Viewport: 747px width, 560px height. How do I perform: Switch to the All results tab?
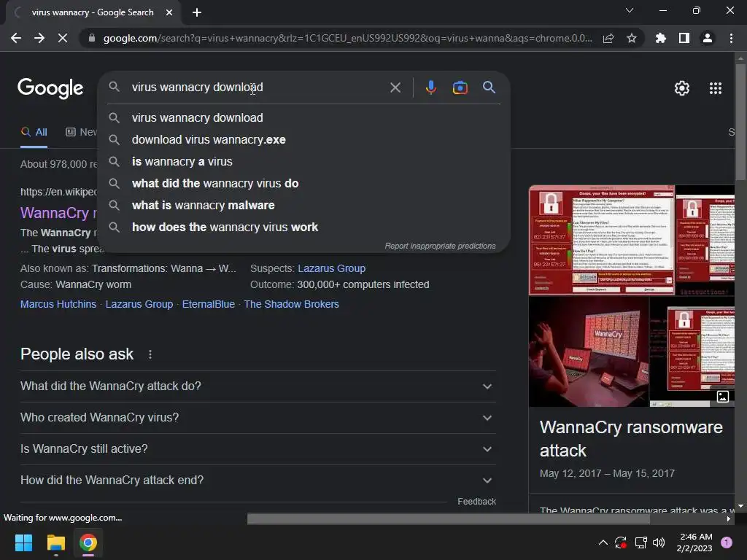click(34, 133)
